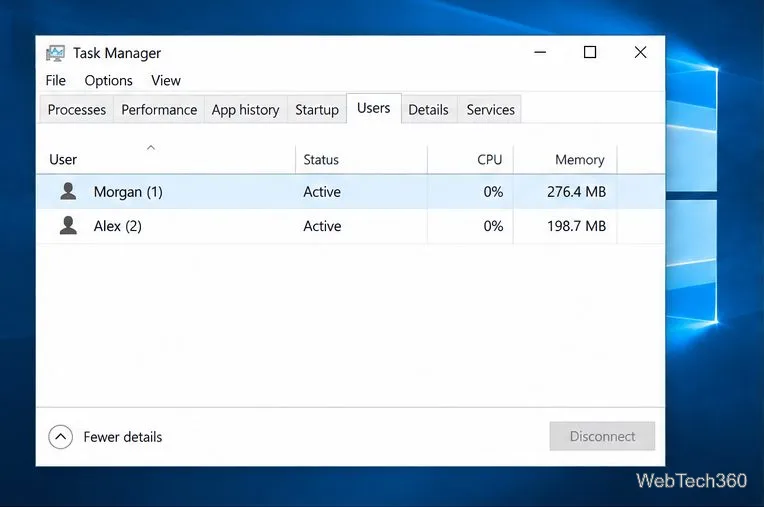Click Morgan's 0% CPU value
Screen dimensions: 764x507
pos(493,192)
